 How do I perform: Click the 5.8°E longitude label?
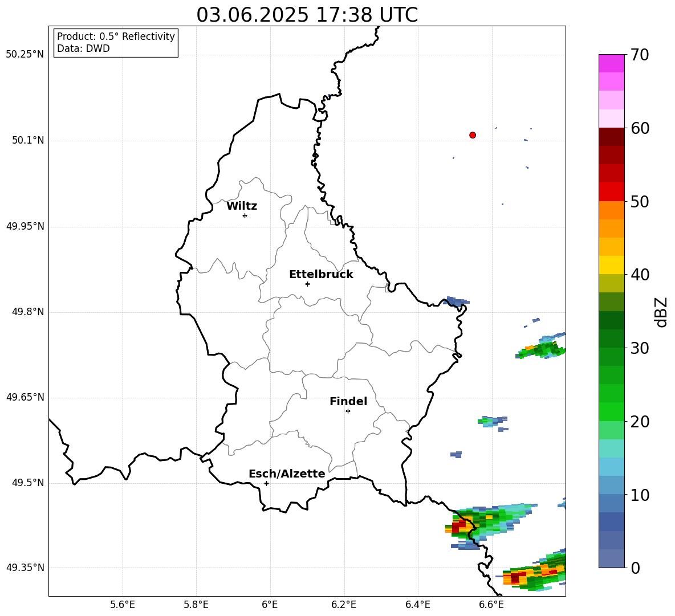click(x=196, y=605)
